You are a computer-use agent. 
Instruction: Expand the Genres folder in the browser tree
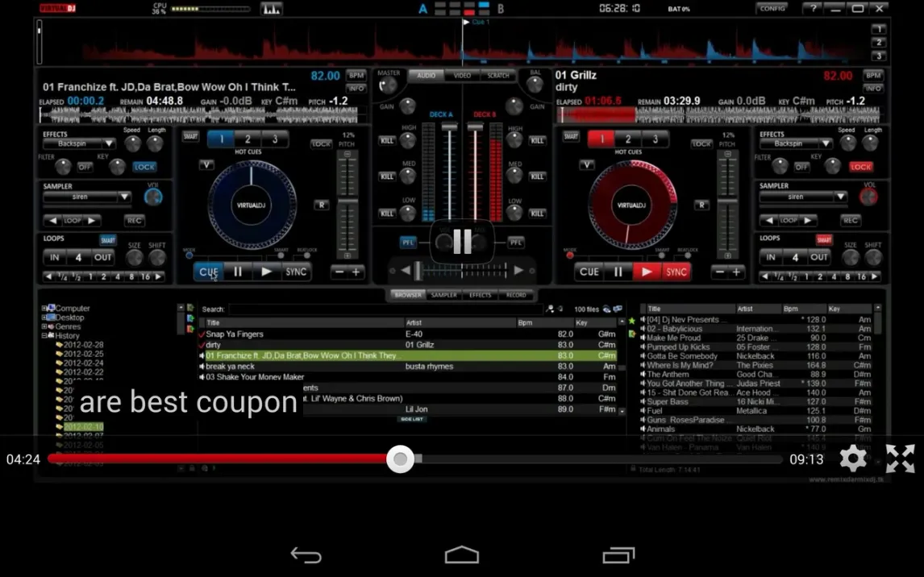click(x=45, y=326)
